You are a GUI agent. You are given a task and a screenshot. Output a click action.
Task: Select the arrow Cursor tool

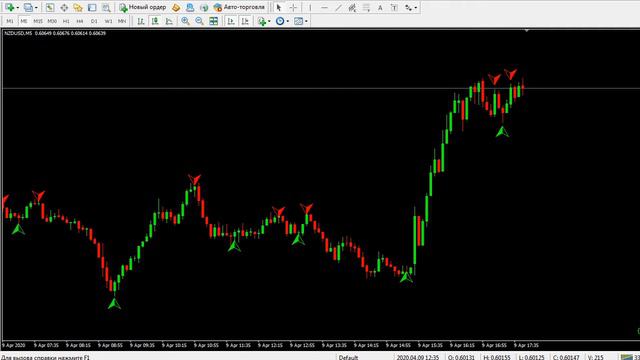(279, 7)
